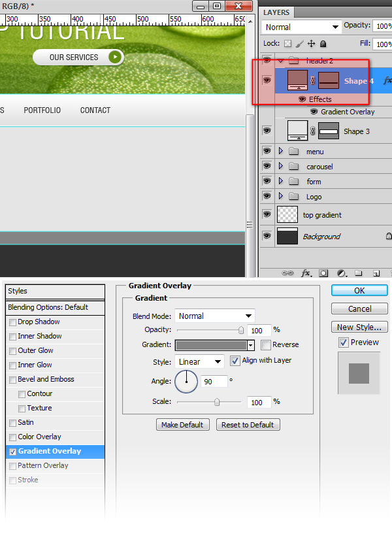Click the Shape 3 mask link chain icon

point(312,131)
